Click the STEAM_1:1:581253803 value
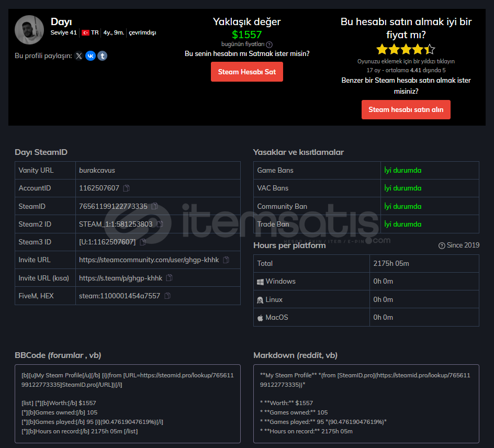This screenshot has width=494, height=448. [116, 224]
